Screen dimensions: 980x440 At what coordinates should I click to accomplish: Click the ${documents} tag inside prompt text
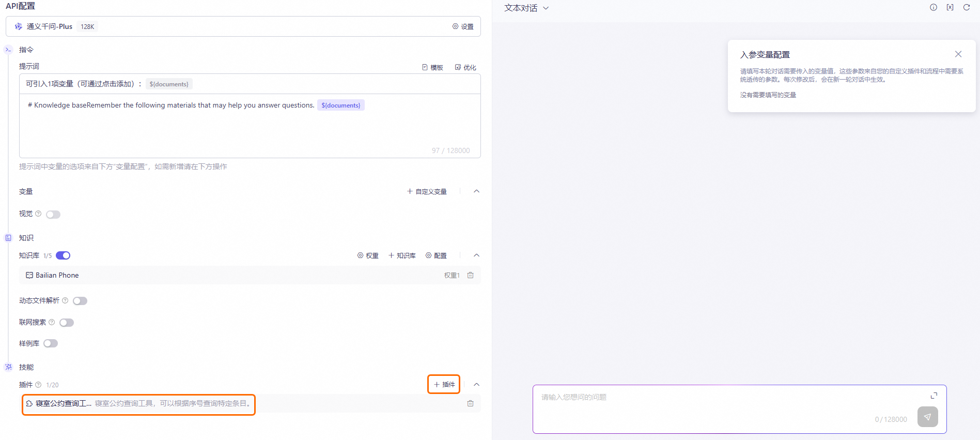tap(341, 105)
